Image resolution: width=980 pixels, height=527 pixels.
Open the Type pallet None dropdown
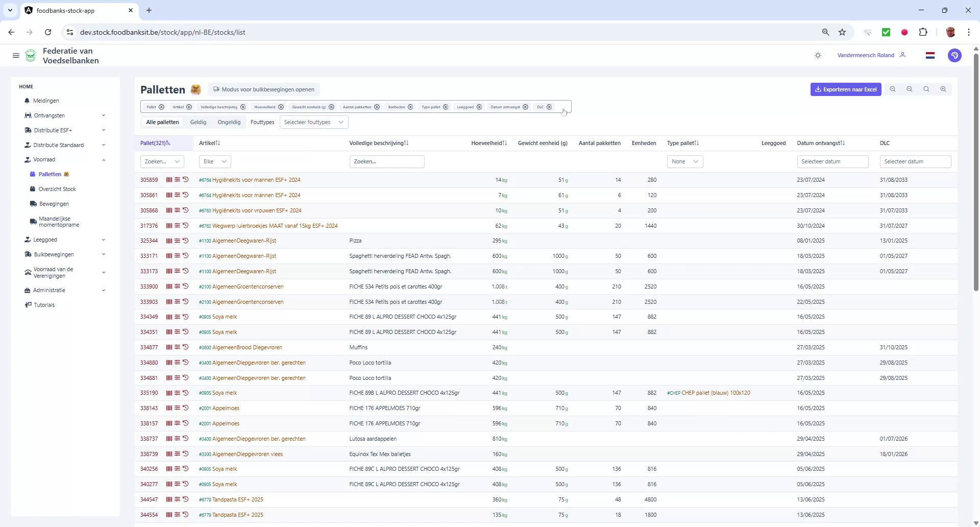pyautogui.click(x=685, y=161)
